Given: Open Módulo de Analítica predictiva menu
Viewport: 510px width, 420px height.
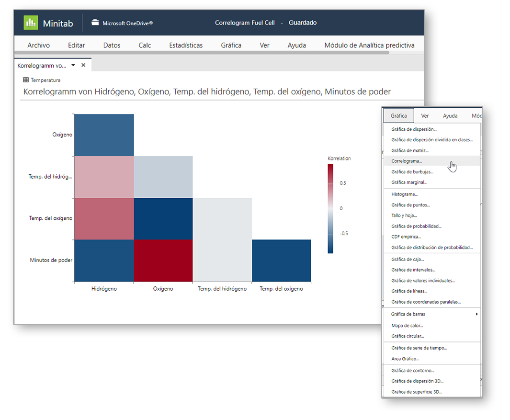Looking at the screenshot, I should [369, 45].
